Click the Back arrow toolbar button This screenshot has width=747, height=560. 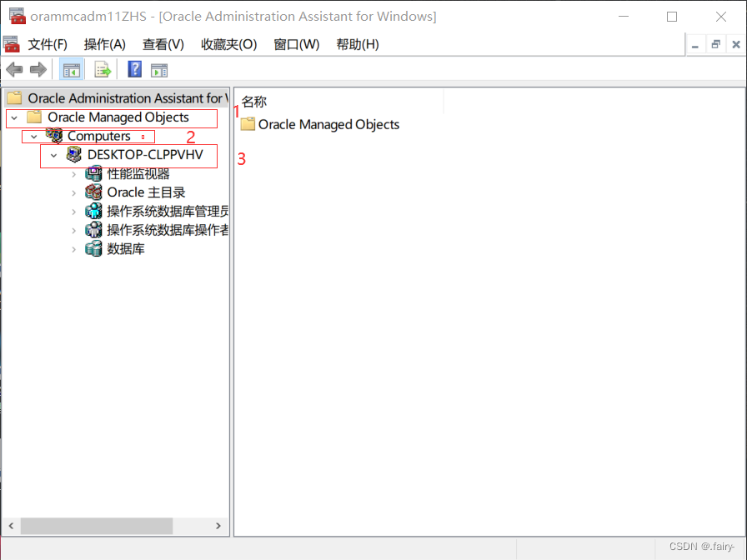pyautogui.click(x=14, y=70)
